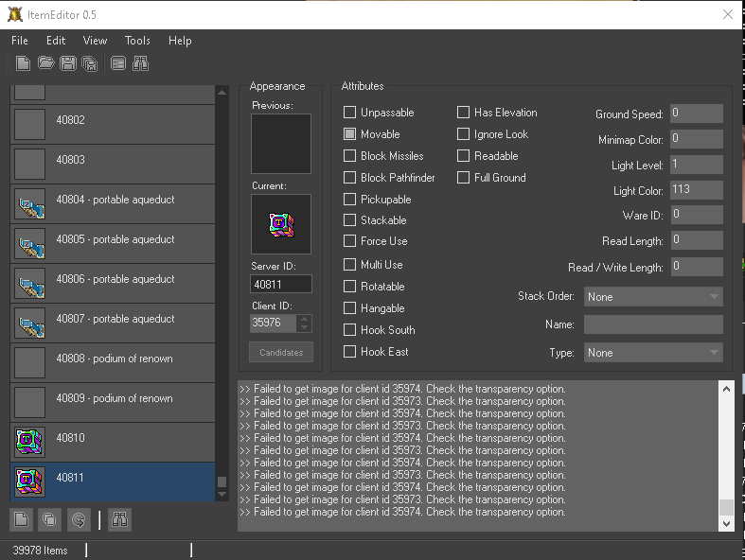Select row 40809 - podium of renown
Screen dimensions: 745x560
click(113, 403)
